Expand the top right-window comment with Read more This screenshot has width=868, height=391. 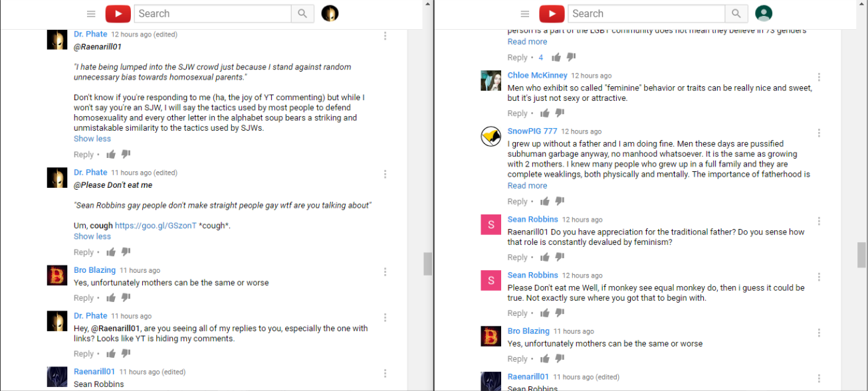[x=528, y=42]
